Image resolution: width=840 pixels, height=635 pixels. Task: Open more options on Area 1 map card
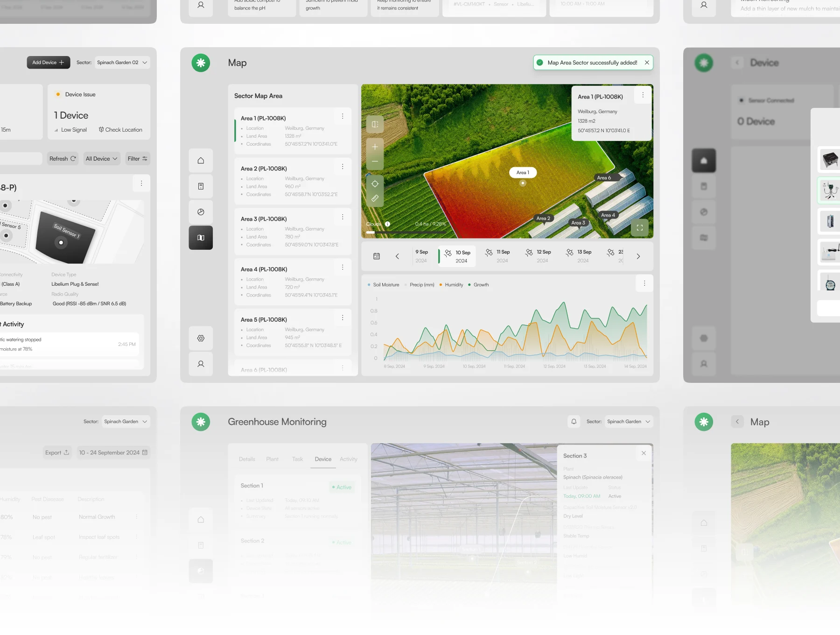(643, 95)
